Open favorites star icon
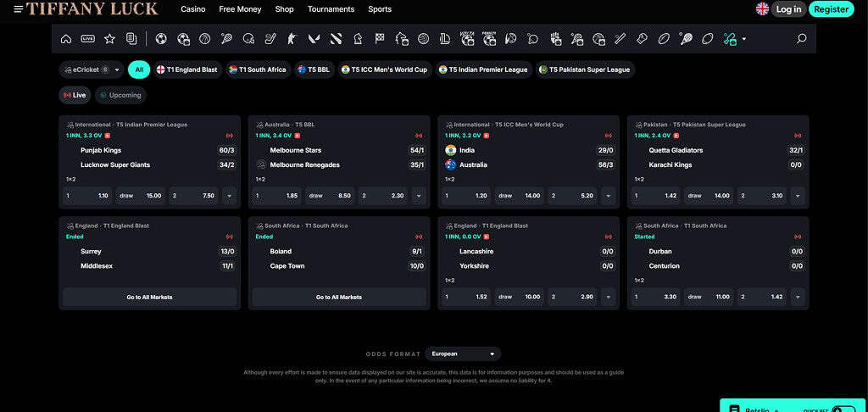The image size is (868, 412). point(109,39)
